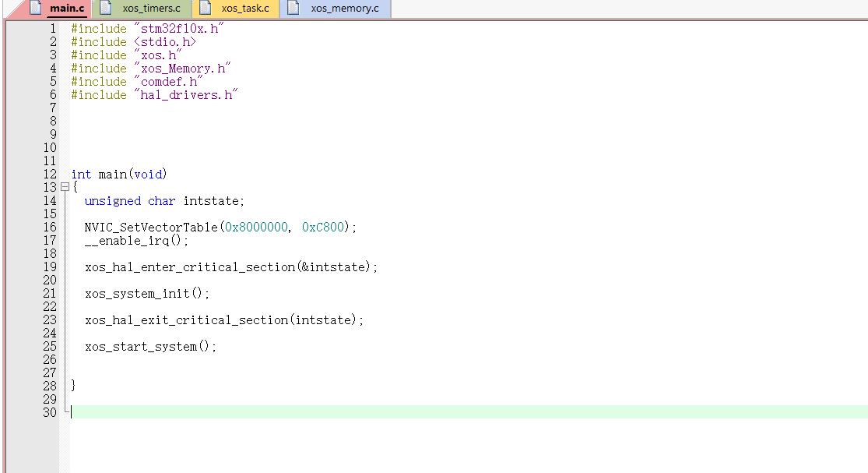The height and width of the screenshot is (473, 868).
Task: Click the file icon on xos_task.c tab
Action: (x=205, y=8)
